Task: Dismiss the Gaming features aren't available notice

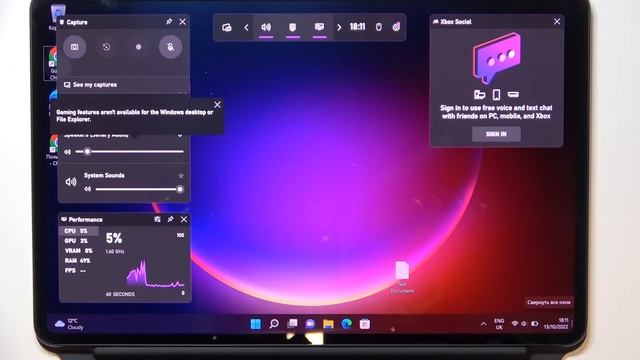Action: point(218,105)
